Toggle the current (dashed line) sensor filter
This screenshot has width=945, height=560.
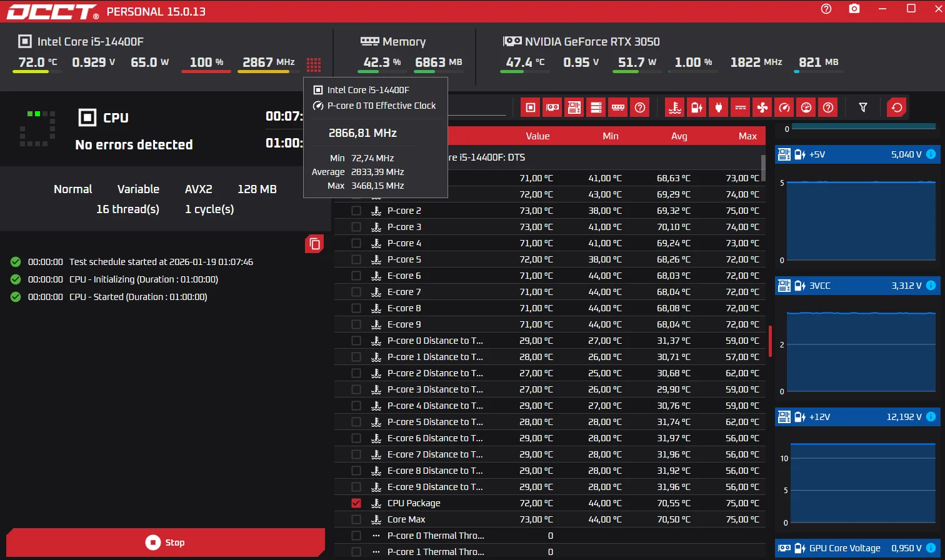740,107
